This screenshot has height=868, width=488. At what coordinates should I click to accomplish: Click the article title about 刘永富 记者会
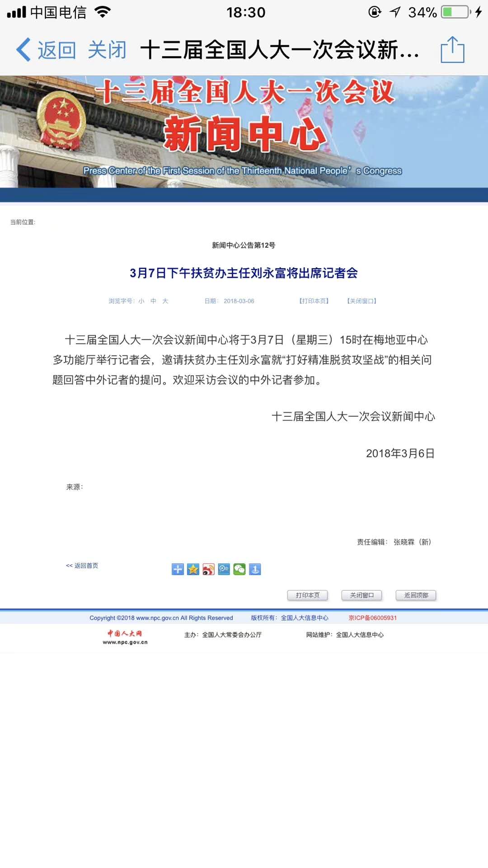coord(244,273)
